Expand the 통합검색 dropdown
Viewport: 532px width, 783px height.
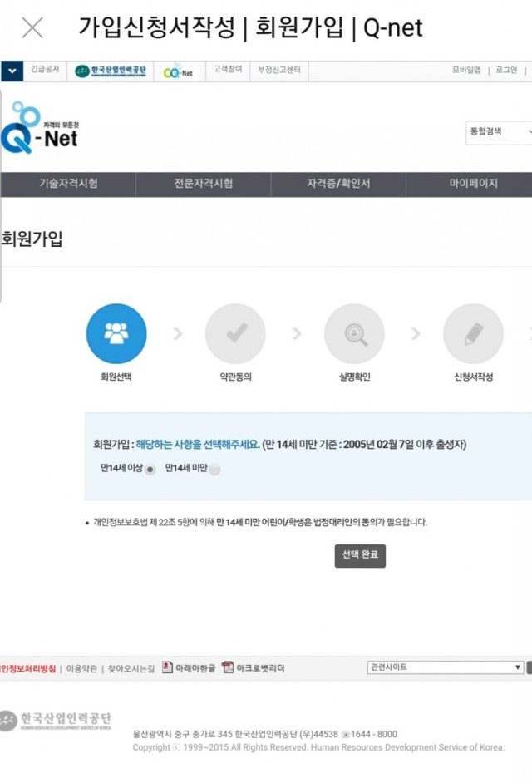pyautogui.click(x=499, y=131)
